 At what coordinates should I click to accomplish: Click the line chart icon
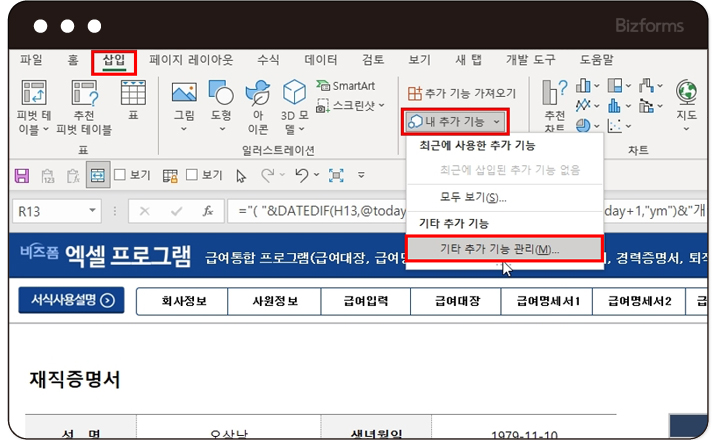click(583, 106)
